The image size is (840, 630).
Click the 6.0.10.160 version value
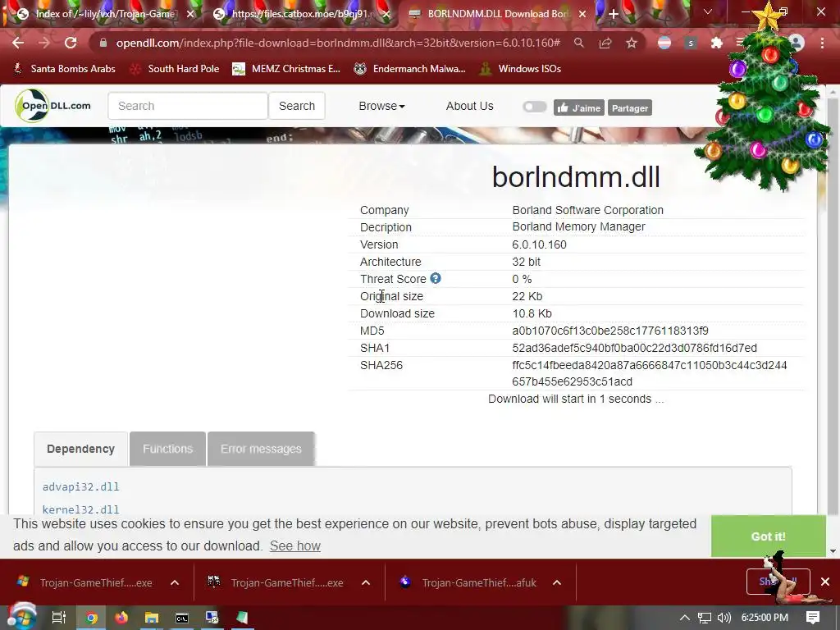pos(539,244)
